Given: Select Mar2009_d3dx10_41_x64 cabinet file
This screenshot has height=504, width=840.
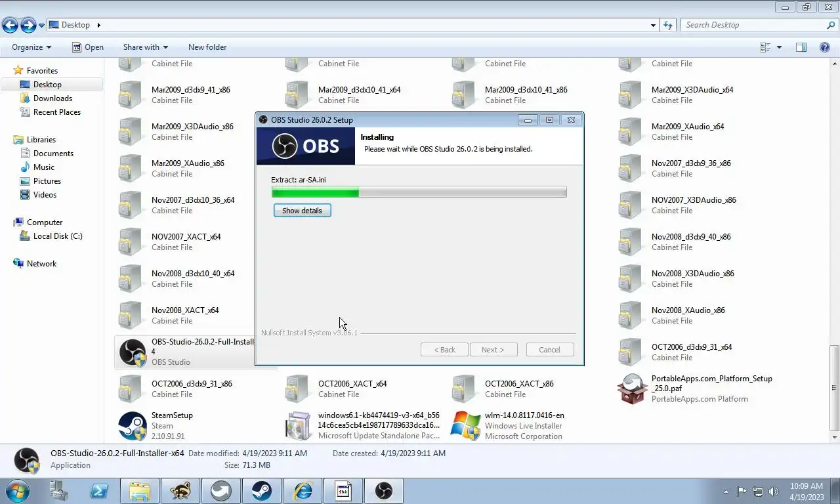Looking at the screenshot, I should 359,90.
